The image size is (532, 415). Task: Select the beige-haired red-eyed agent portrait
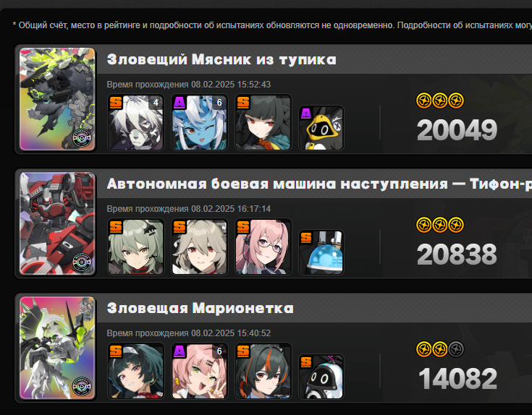[200, 247]
